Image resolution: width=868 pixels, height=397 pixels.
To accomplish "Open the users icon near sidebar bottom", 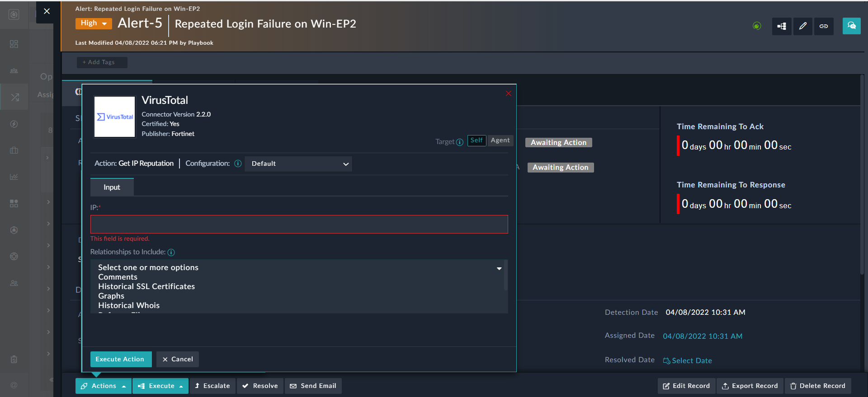I will coord(14,283).
